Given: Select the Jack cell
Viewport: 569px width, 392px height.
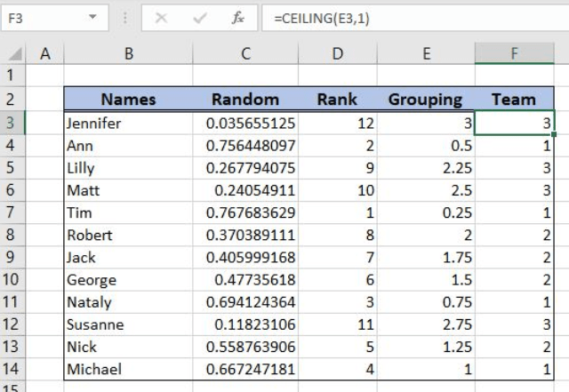Looking at the screenshot, I should coord(128,257).
